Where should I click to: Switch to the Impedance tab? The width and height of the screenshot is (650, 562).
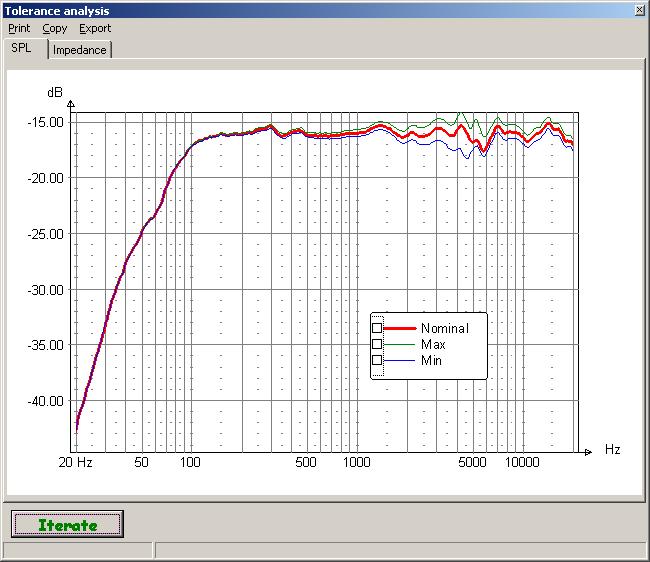pos(80,50)
